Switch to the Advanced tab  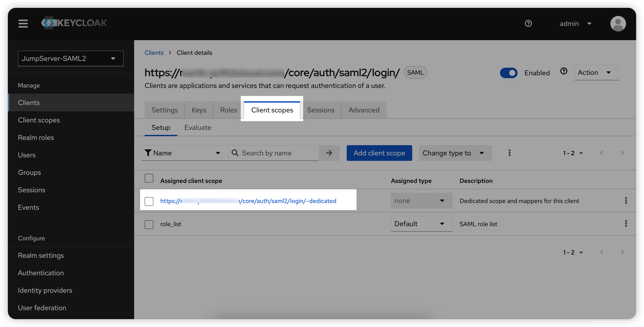click(x=364, y=110)
